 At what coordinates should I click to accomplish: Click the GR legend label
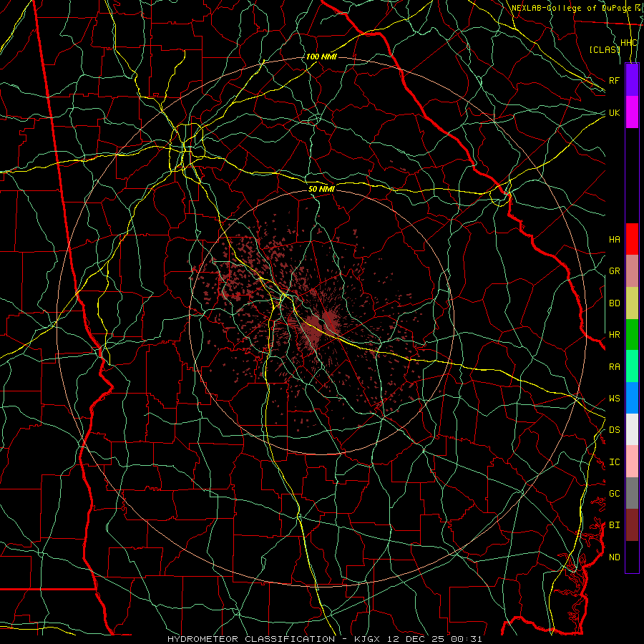(615, 271)
